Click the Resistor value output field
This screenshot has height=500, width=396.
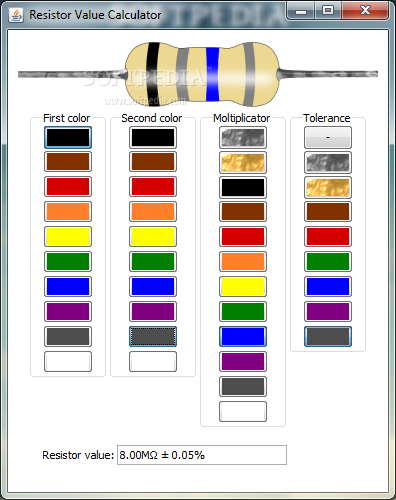[x=202, y=455]
